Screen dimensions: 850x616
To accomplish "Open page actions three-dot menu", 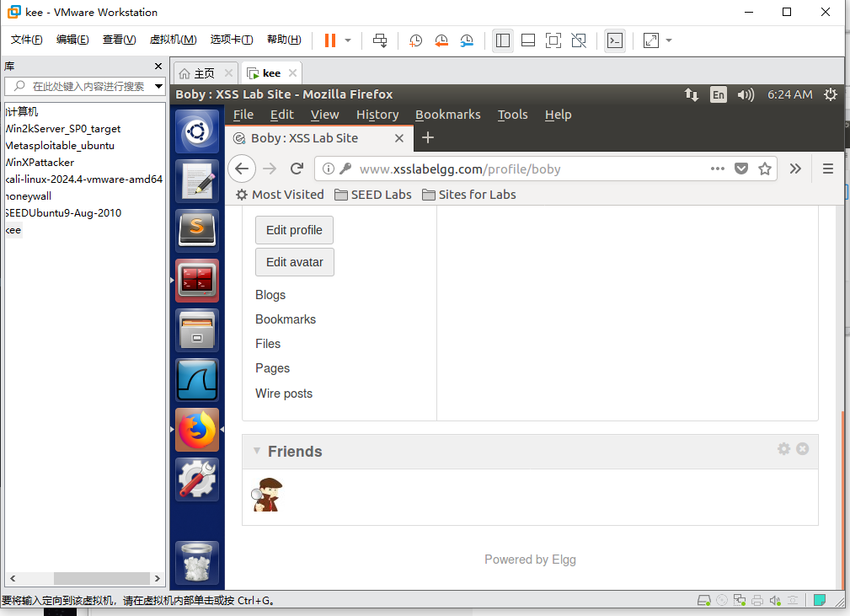I will coord(717,169).
